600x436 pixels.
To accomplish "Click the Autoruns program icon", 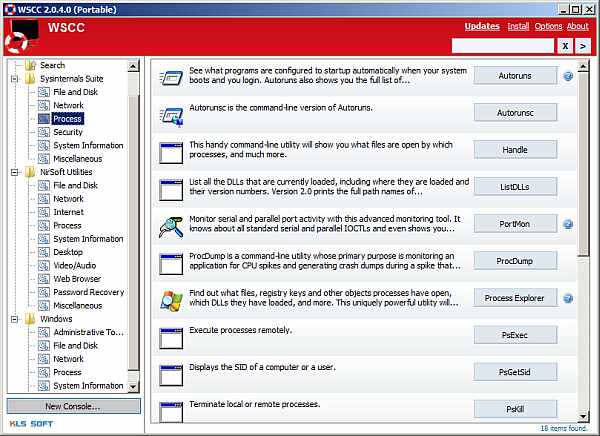I will [x=171, y=78].
